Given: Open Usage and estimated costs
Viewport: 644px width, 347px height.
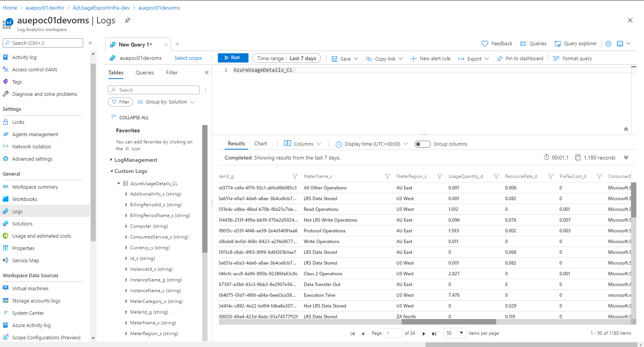Looking at the screenshot, I should coord(41,236).
